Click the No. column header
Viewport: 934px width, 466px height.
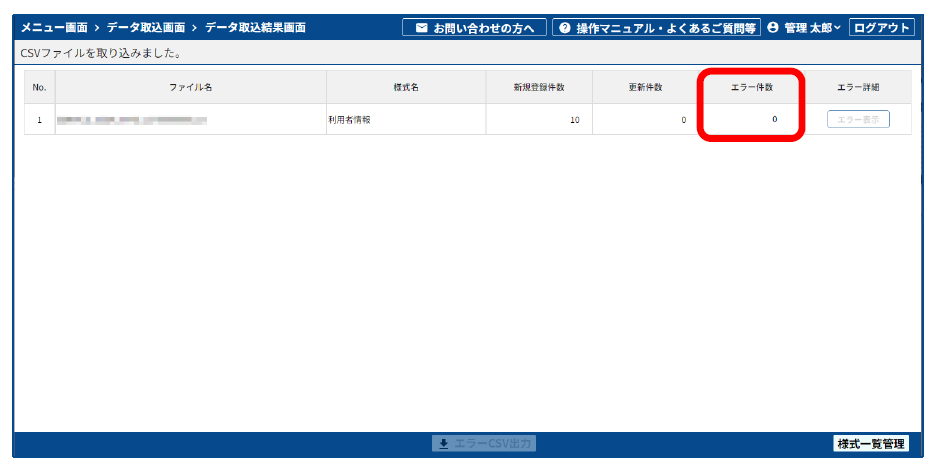[x=40, y=88]
